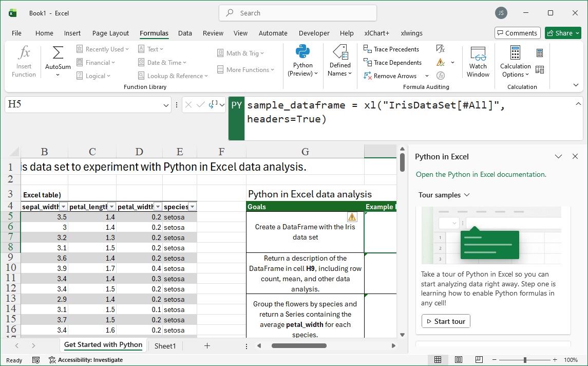Viewport: 588px width, 366px height.
Task: Click the warning icon in cell G5
Action: (x=352, y=217)
